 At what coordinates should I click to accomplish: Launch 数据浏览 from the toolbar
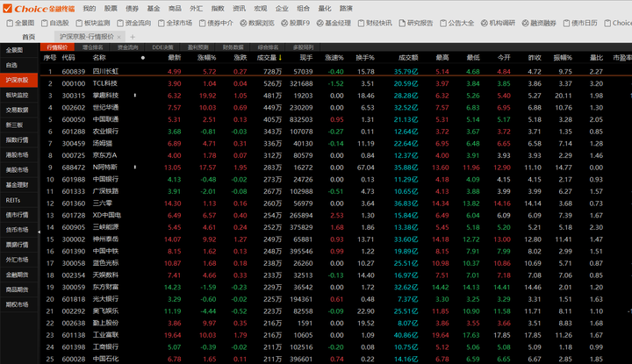click(x=257, y=24)
